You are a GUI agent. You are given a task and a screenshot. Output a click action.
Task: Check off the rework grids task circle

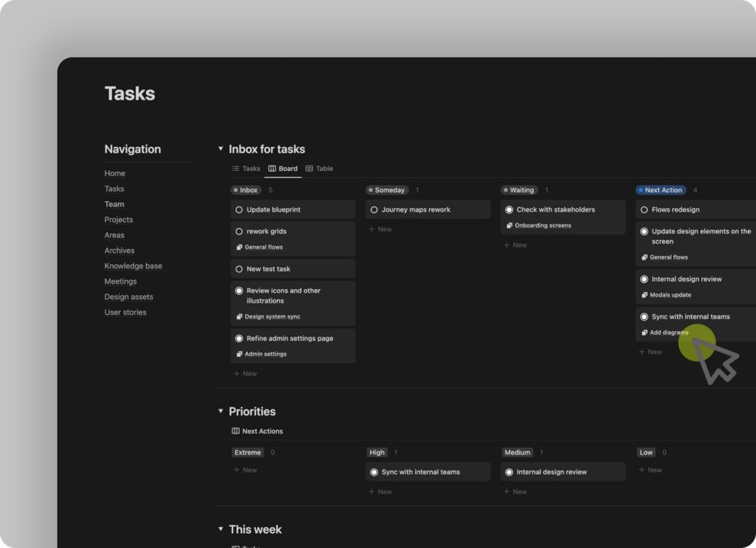pyautogui.click(x=239, y=232)
